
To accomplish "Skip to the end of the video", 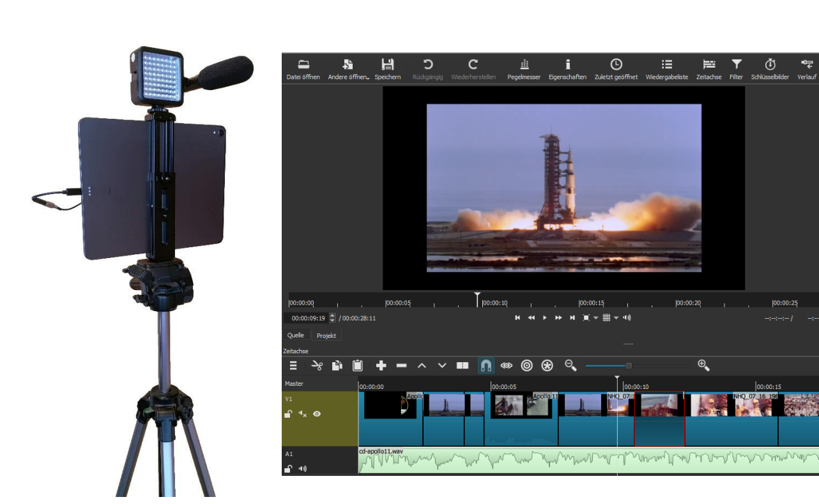I will click(572, 317).
